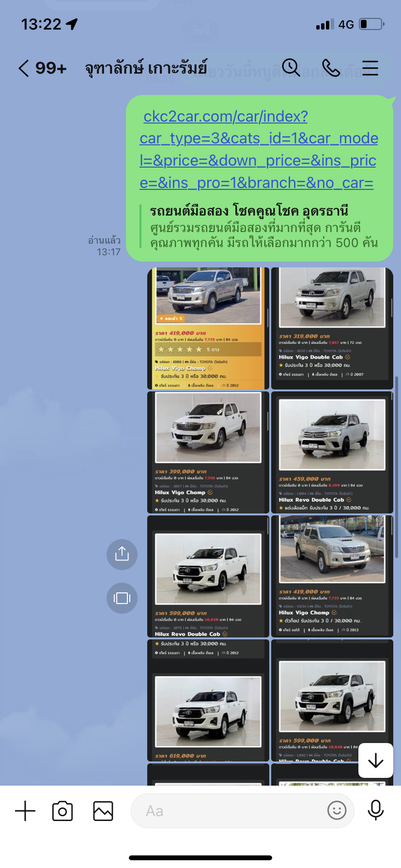Jump to latest message arrow
The width and height of the screenshot is (401, 868).
376,760
